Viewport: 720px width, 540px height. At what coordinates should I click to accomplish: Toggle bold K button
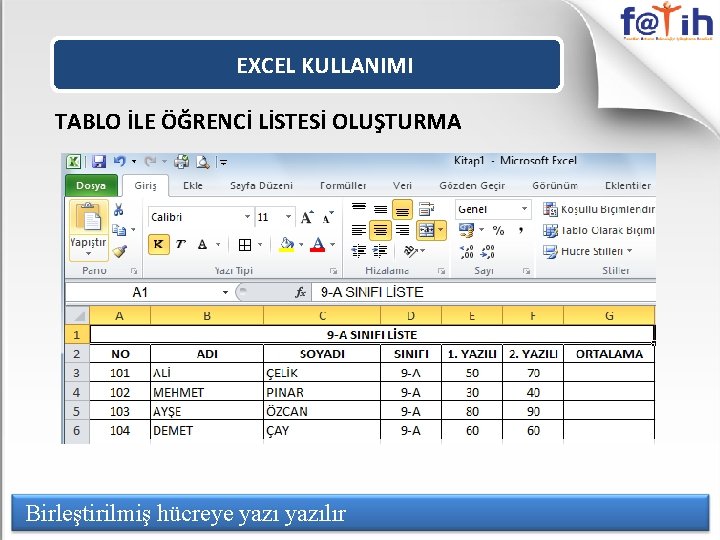(158, 244)
